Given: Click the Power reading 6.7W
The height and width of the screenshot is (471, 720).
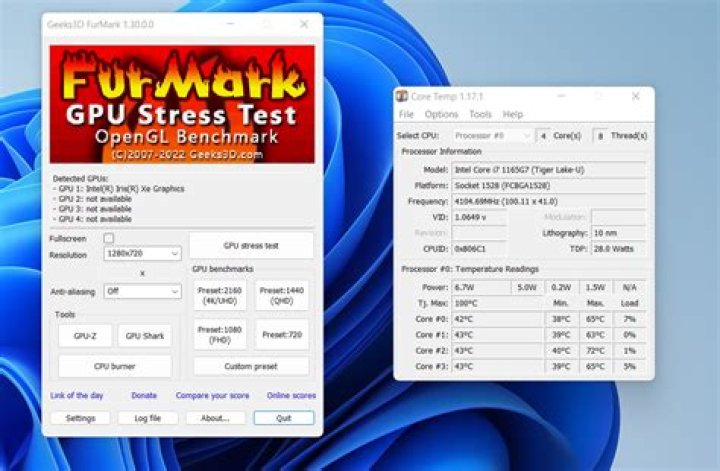Looking at the screenshot, I should coord(481,287).
